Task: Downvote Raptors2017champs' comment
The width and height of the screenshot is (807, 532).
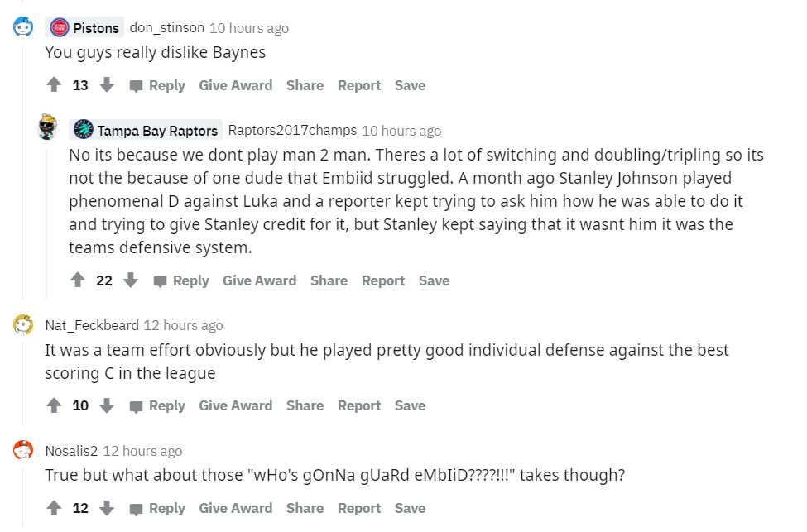Action: pyautogui.click(x=131, y=280)
